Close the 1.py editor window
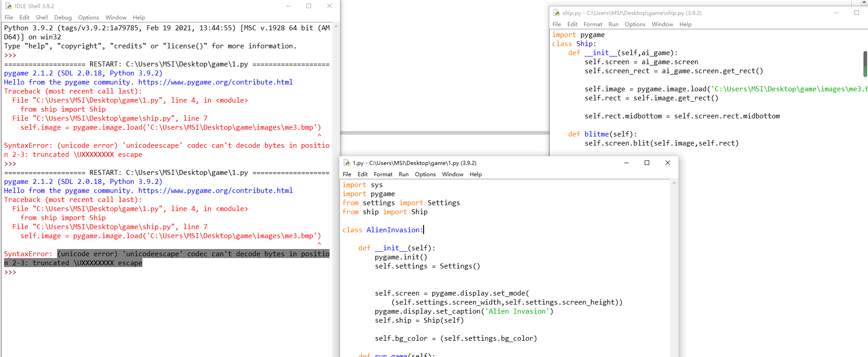The height and width of the screenshot is (357, 868). 668,163
